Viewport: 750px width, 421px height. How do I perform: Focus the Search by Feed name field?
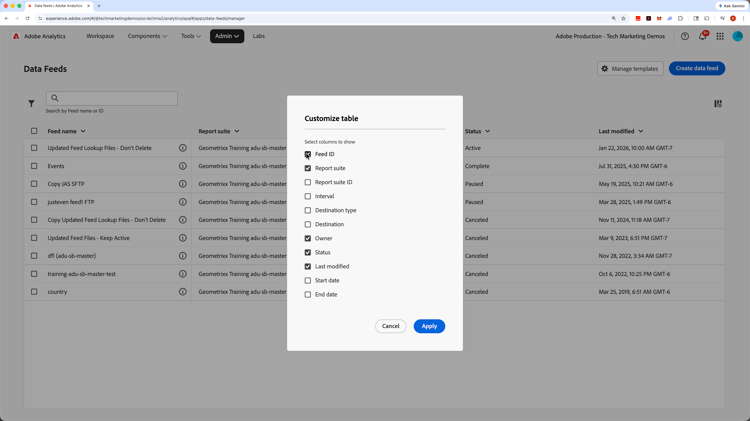[x=112, y=99]
